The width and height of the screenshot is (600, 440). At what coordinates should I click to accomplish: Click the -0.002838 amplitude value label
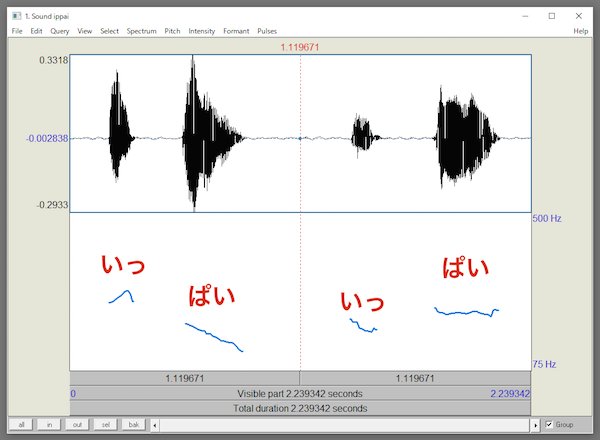[47, 138]
